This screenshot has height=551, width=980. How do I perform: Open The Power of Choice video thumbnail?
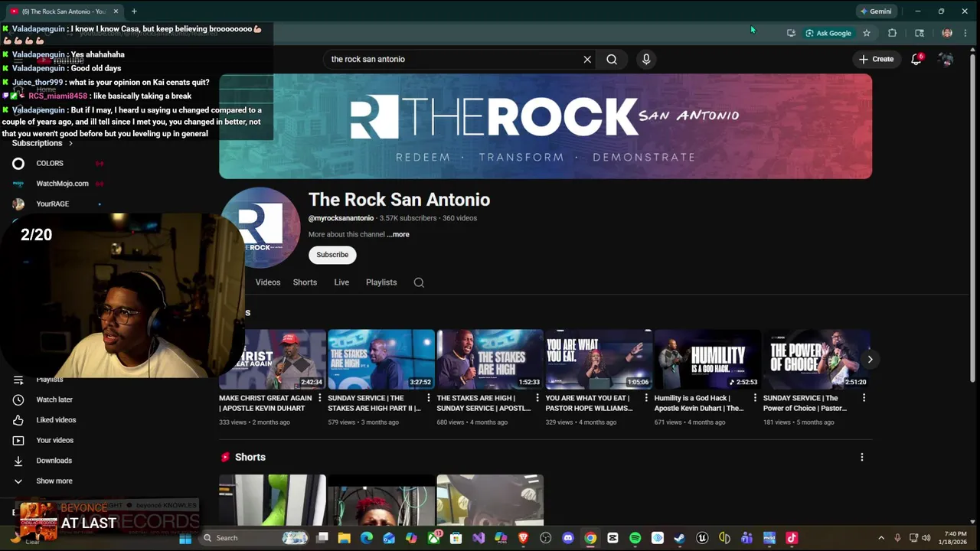click(816, 360)
